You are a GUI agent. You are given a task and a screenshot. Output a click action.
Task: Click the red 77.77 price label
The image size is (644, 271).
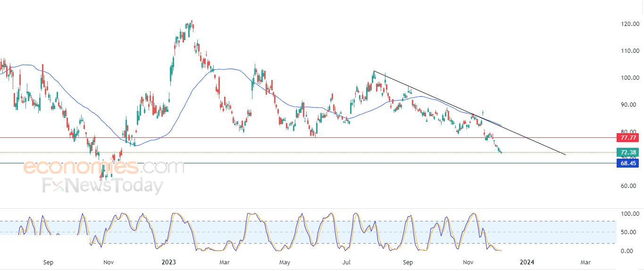click(x=627, y=138)
